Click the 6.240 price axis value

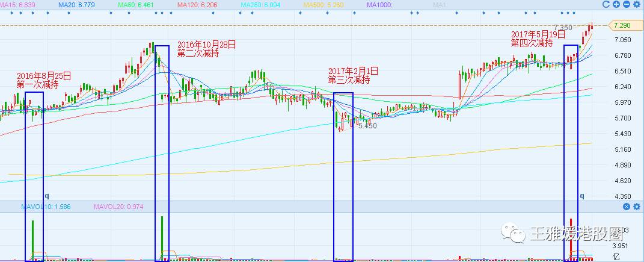[622, 87]
